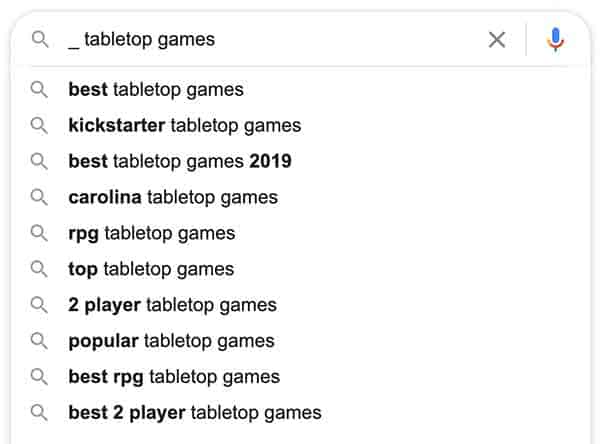The image size is (600, 444).
Task: Click the magnifier icon beside 'rpg tabletop games'
Action: (x=39, y=233)
